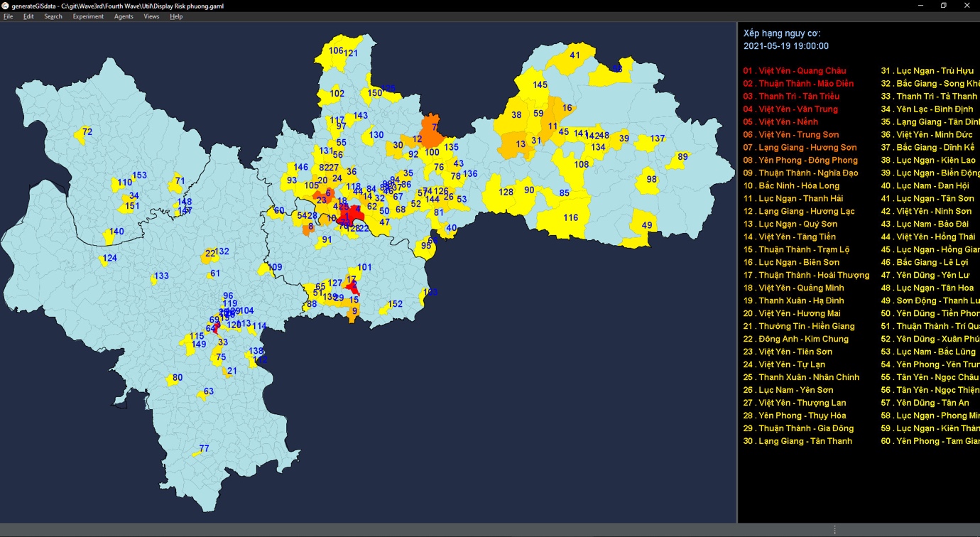This screenshot has height=537, width=980.
Task: Click the GAMA app icon in title bar
Action: pos(6,6)
